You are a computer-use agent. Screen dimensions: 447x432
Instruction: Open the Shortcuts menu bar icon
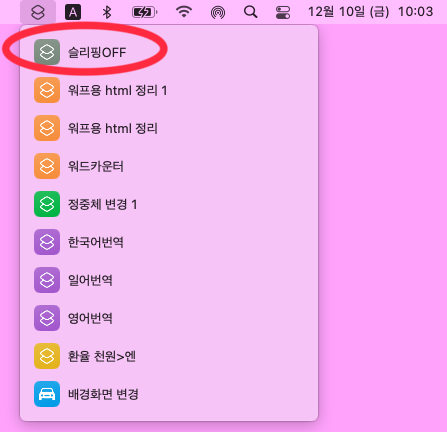coord(38,12)
